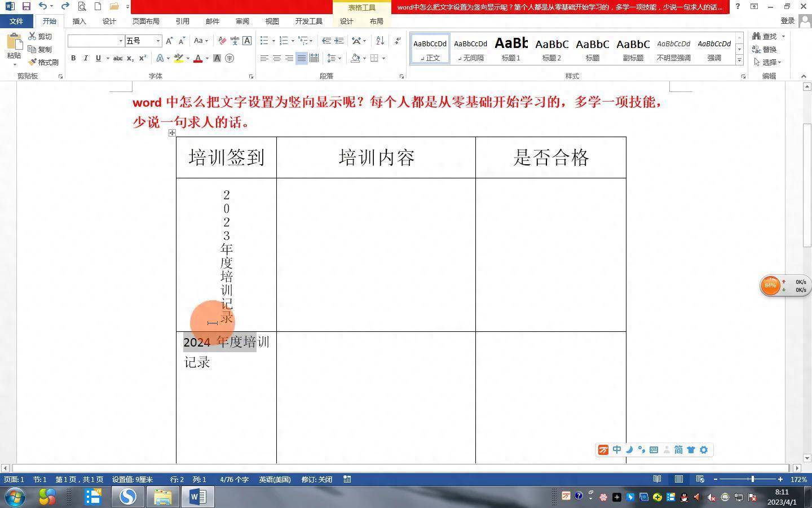Open the 布局 tab under Table Tools
Screen dimensions: 812x508
[376, 21]
